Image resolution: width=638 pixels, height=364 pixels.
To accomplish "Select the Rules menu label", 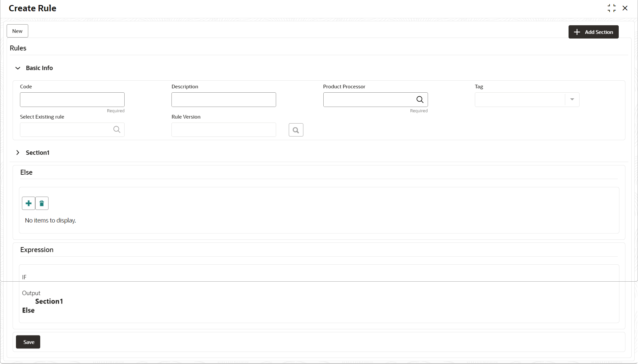I will point(18,48).
